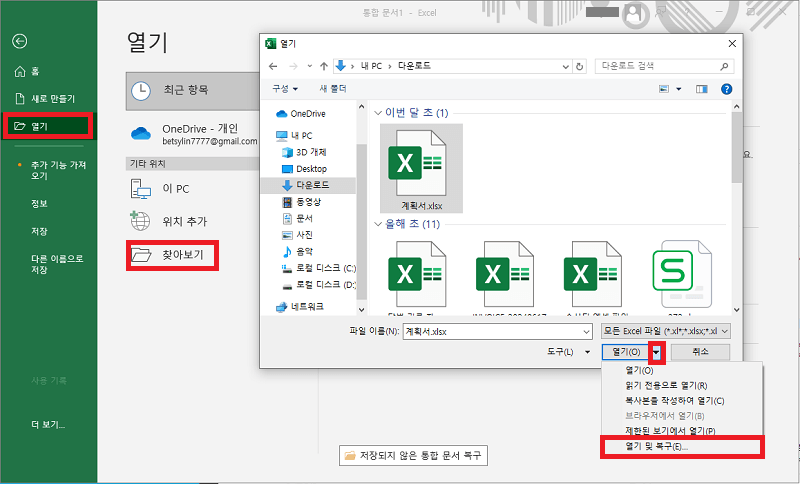Select 로컬 디스크 (C:) in tree
Viewport: 800px width, 484px height.
coord(319,268)
